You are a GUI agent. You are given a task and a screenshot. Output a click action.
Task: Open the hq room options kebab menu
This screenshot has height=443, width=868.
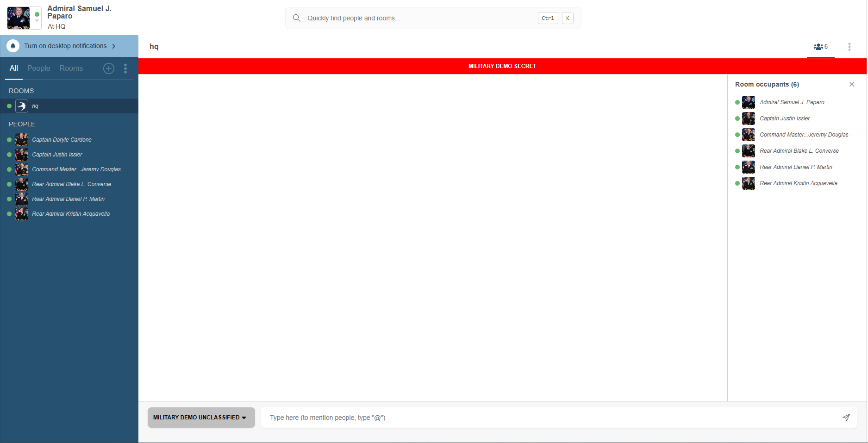pyautogui.click(x=849, y=47)
